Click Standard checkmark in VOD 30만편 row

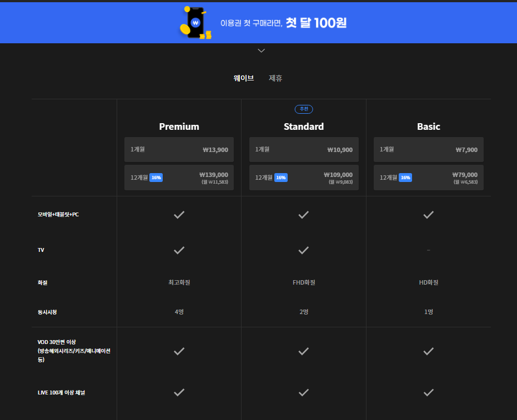point(304,351)
